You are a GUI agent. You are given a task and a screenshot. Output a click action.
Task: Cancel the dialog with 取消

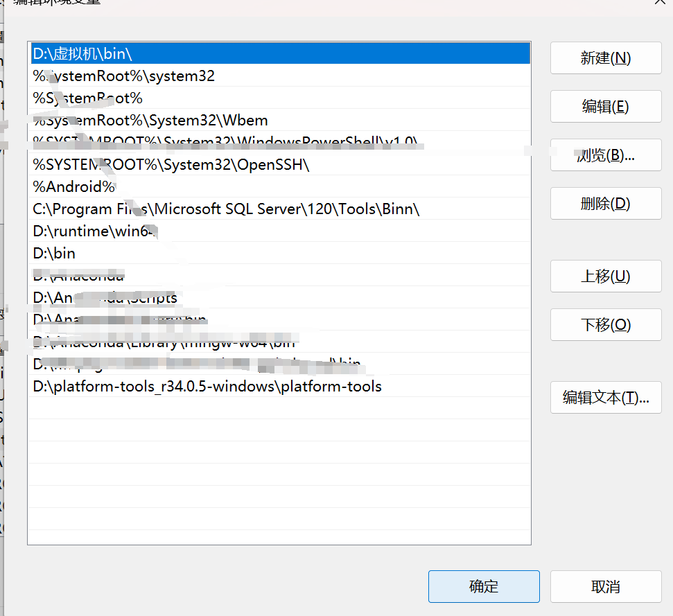point(604,586)
